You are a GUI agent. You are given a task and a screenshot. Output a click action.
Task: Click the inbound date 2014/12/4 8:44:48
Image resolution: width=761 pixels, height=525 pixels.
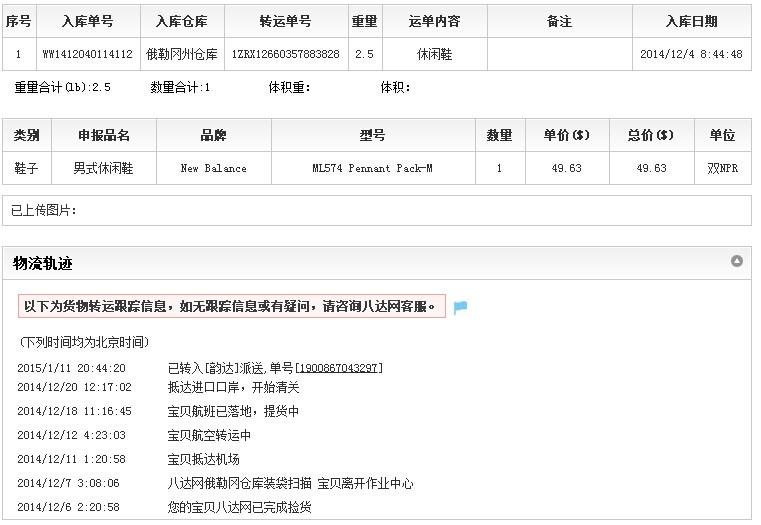[692, 54]
